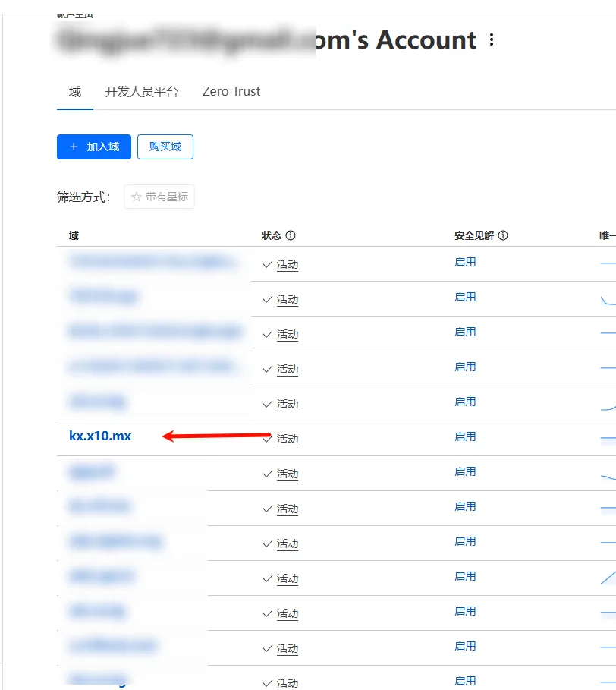Click 活动 status in the kx.x10.mx row
Screen dimensions: 616x690
(x=288, y=440)
